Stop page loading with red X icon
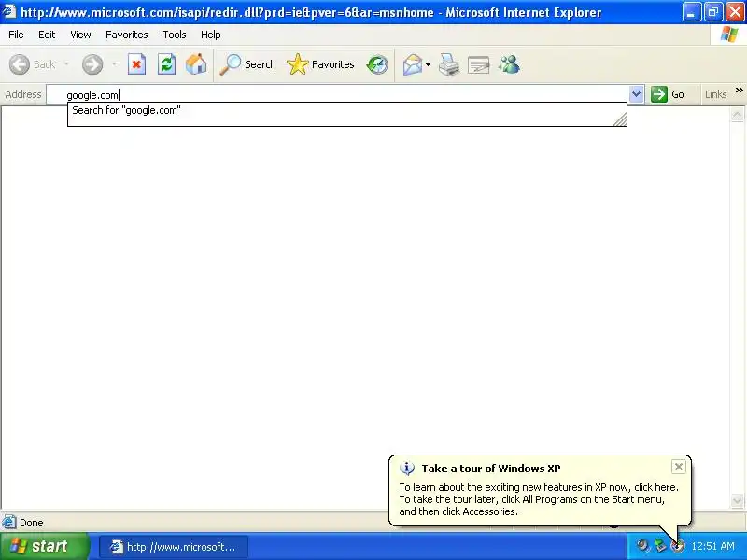Screen dimensions: 747x560 (136, 64)
